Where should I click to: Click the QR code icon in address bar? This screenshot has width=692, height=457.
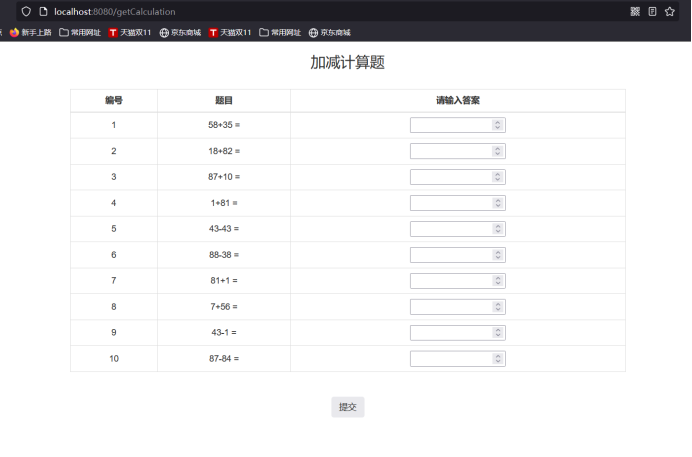pos(635,11)
